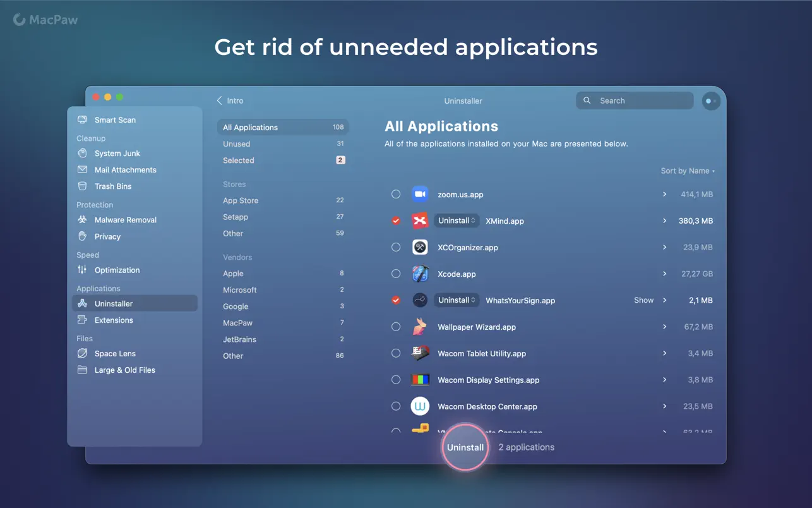
Task: Select Wacom Display Settings.app checkbox
Action: pos(396,380)
